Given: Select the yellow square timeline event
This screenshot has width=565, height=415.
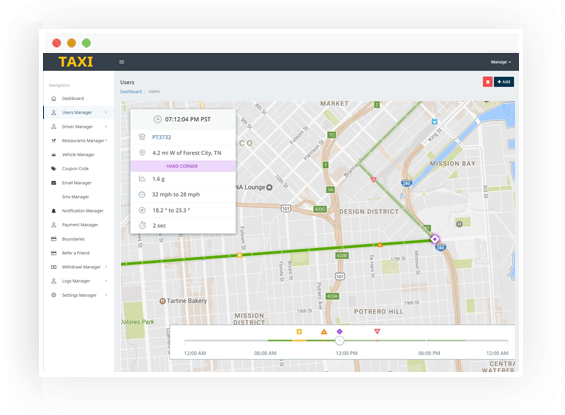Looking at the screenshot, I should (299, 331).
